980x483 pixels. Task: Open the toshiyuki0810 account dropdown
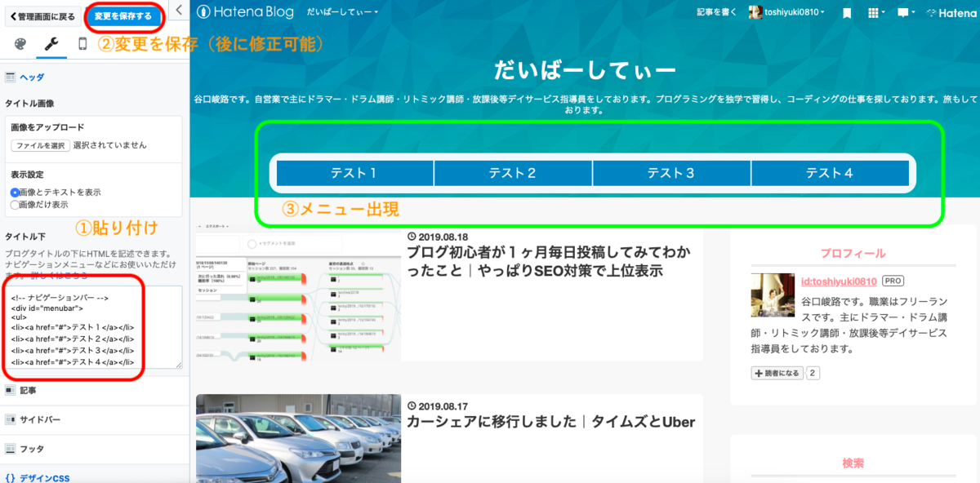coord(790,12)
